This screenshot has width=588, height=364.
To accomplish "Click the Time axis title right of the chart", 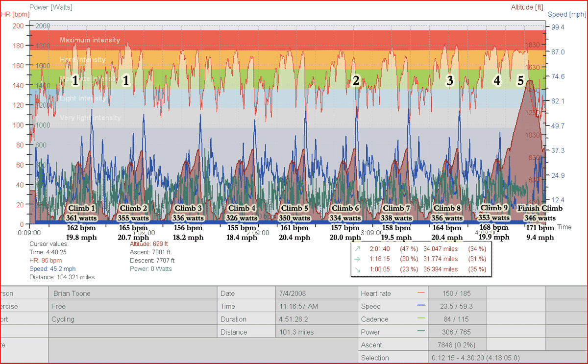I will (564, 227).
